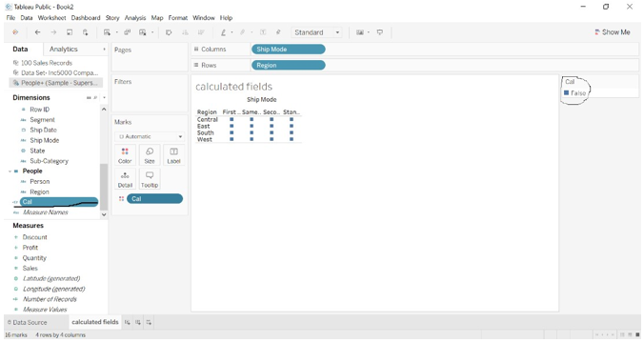Click the Save workbook icon
Screen dimensions: 644x343
pos(70,32)
